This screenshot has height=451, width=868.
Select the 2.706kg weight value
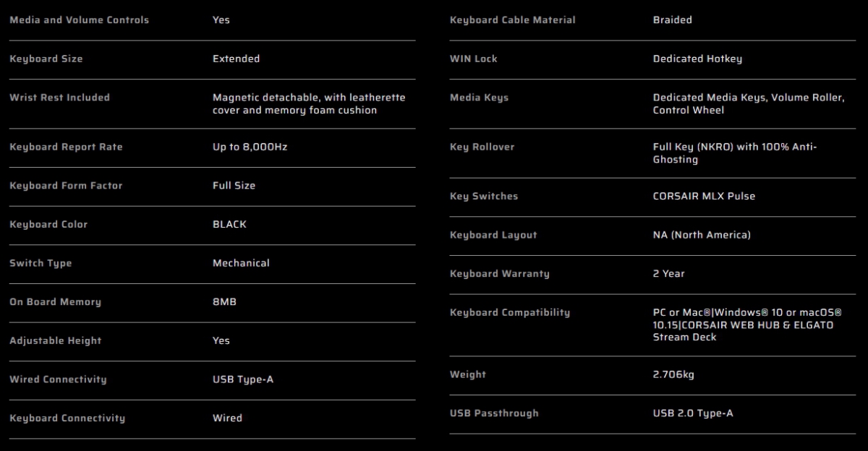tap(673, 375)
